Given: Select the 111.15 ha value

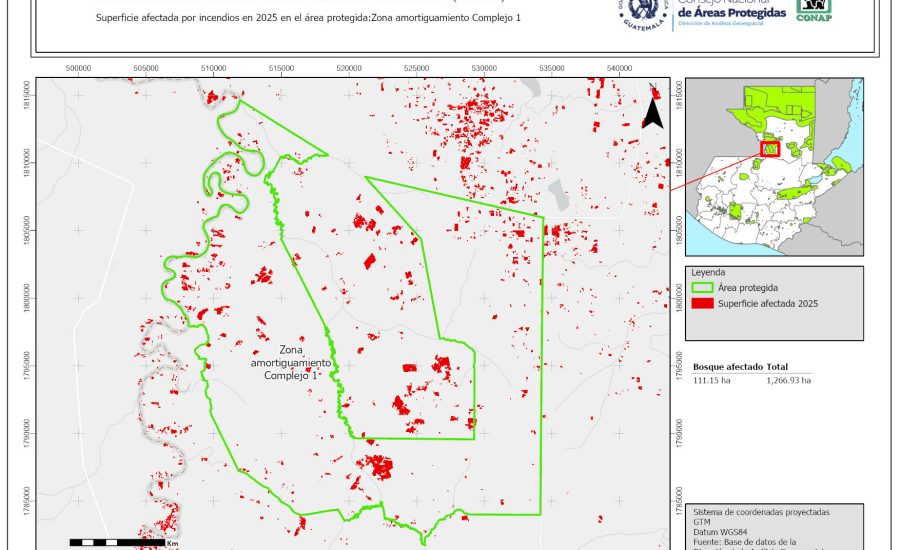Looking at the screenshot, I should pos(711,380).
